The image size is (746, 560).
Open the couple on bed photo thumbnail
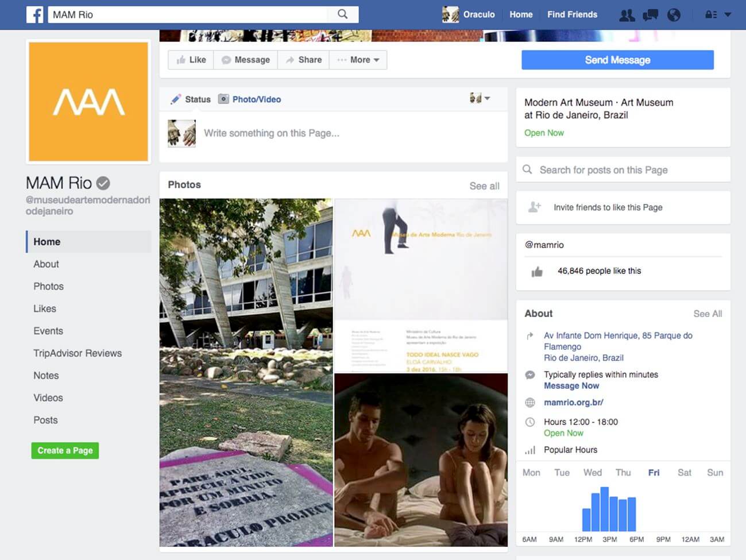[x=421, y=459]
